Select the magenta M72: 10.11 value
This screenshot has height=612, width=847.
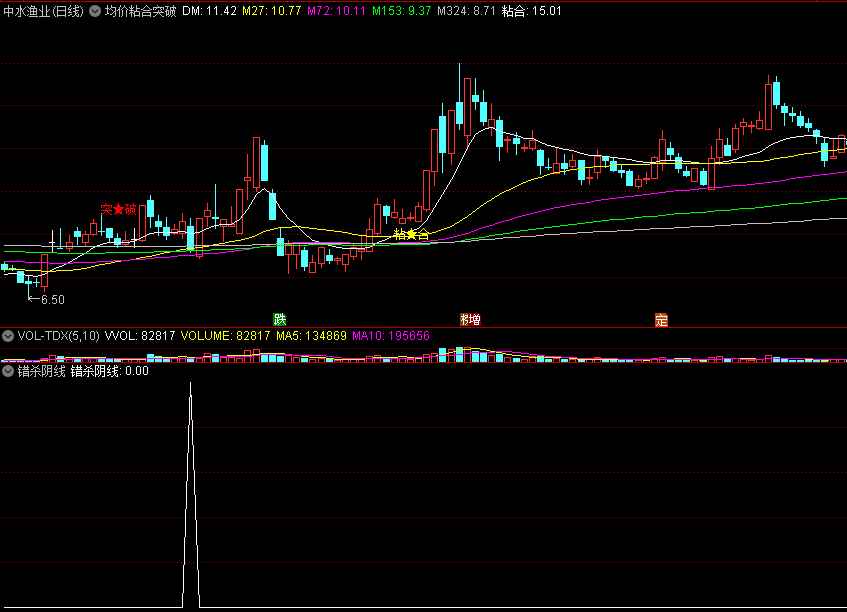click(337, 11)
